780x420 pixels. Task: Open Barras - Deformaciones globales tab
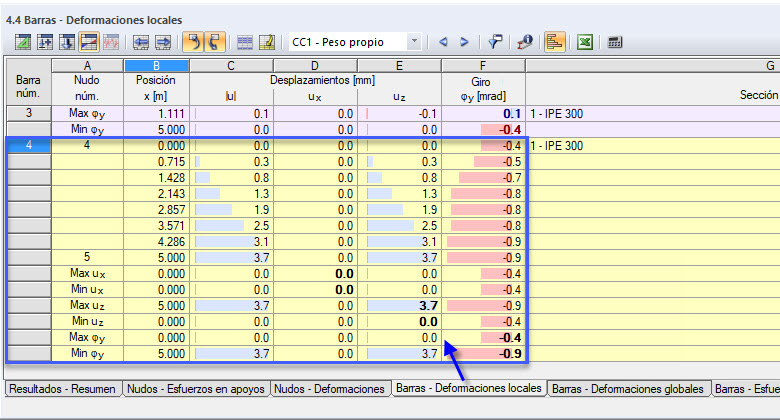pos(628,389)
